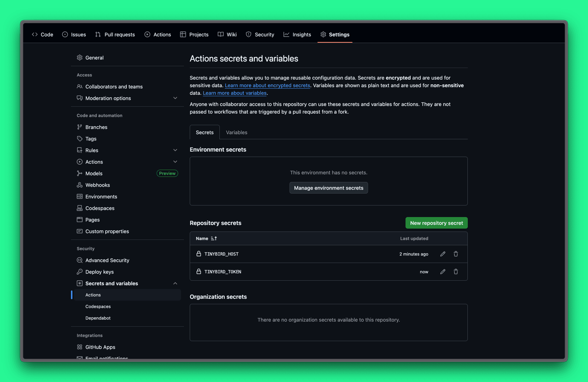This screenshot has height=382, width=588.
Task: Expand the Rules section chevron
Action: click(175, 150)
